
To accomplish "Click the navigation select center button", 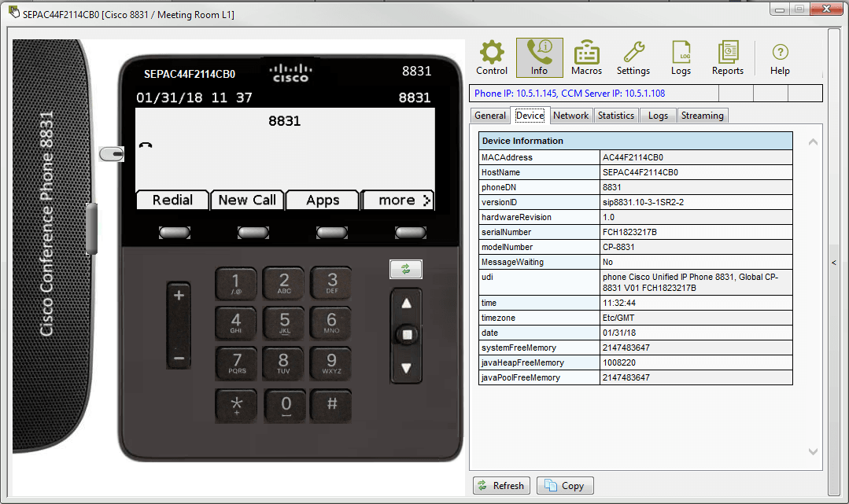I will 407,334.
